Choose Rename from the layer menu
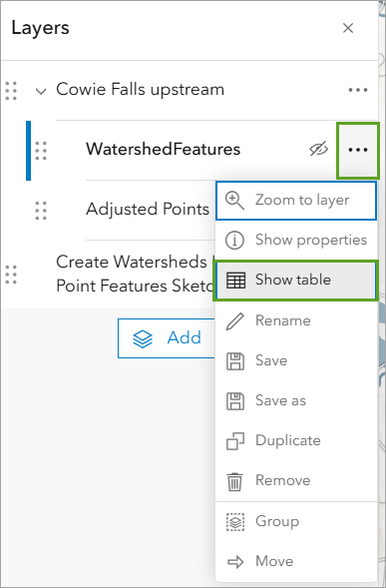Viewport: 386px width, 588px height. [x=296, y=321]
